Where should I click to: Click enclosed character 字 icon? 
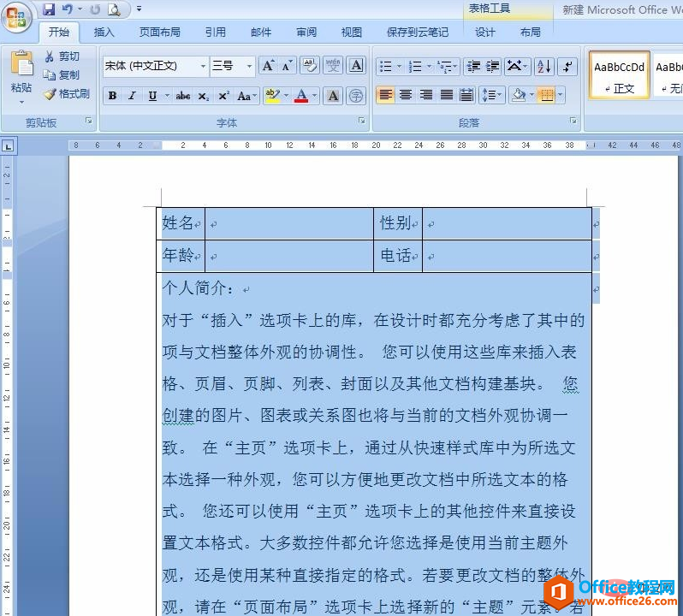click(356, 96)
